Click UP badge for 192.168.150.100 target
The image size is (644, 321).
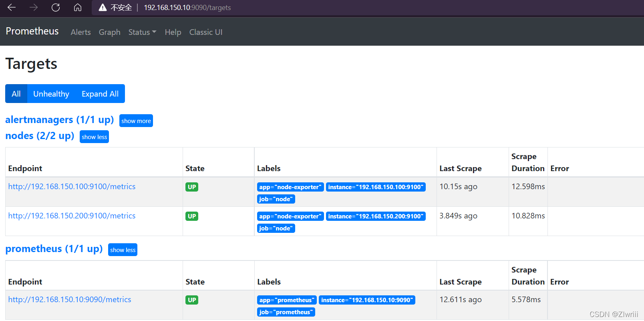click(192, 187)
